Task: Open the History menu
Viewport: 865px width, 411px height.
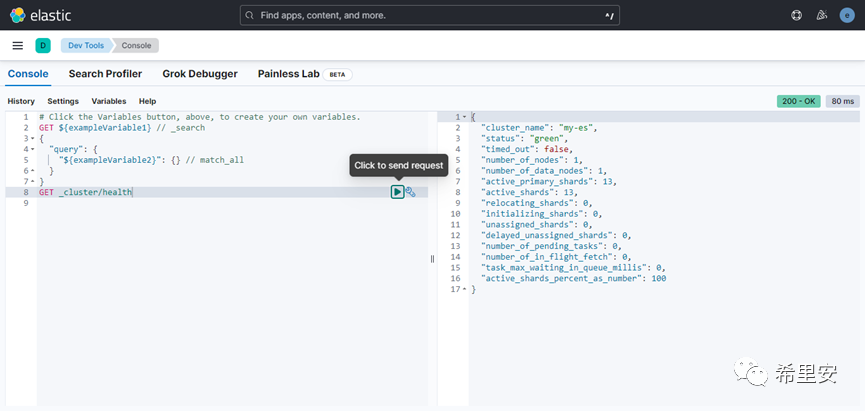Action: tap(21, 101)
